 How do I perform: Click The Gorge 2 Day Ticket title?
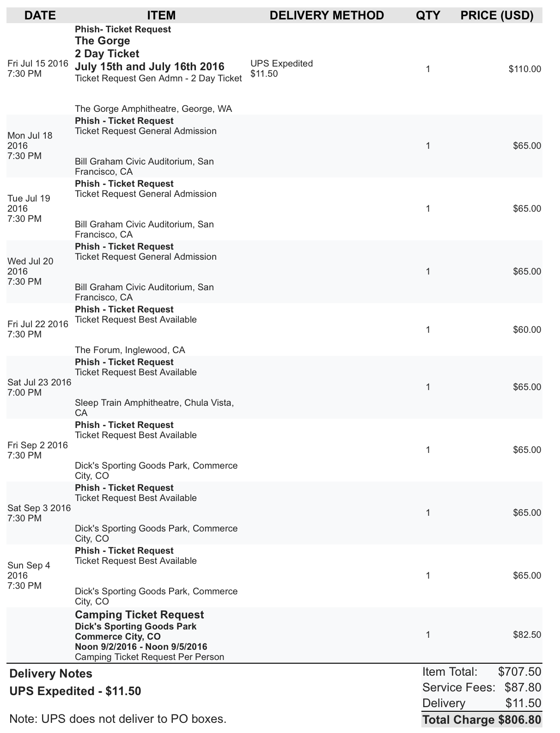[x=107, y=47]
